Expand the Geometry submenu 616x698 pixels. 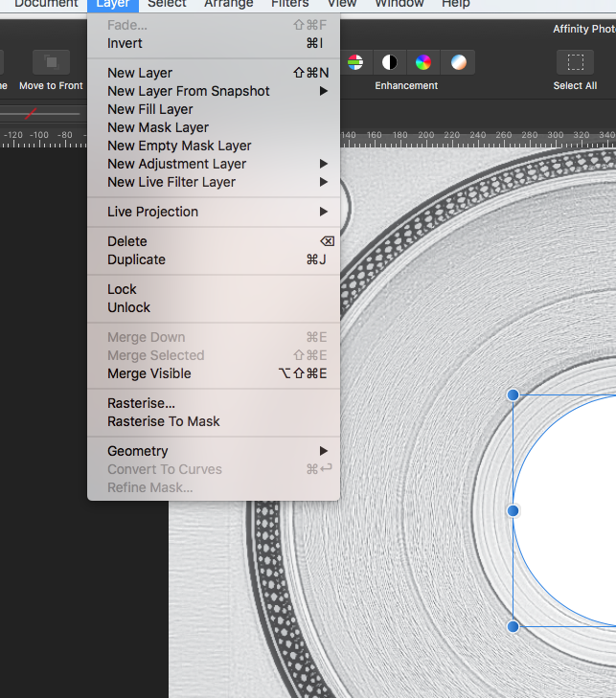(214, 451)
